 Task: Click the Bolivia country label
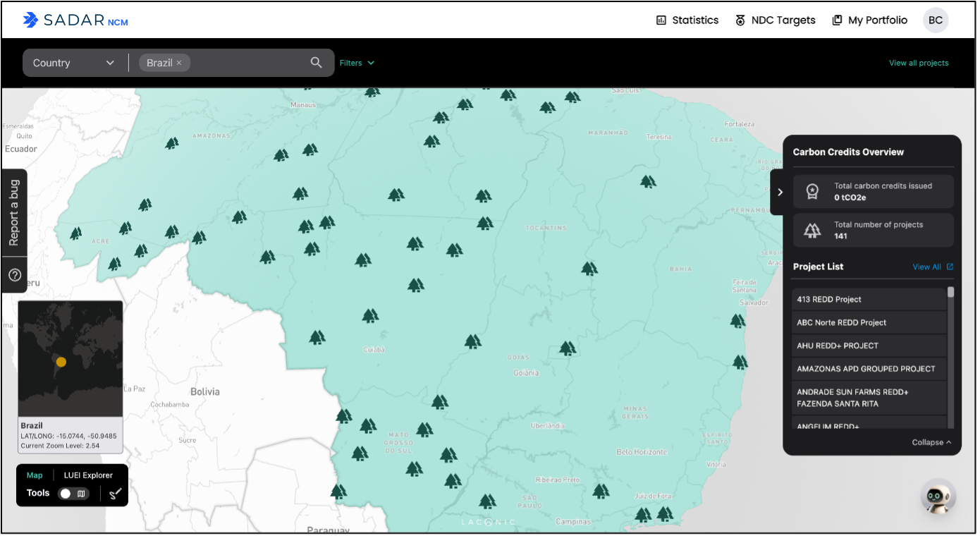tap(205, 391)
